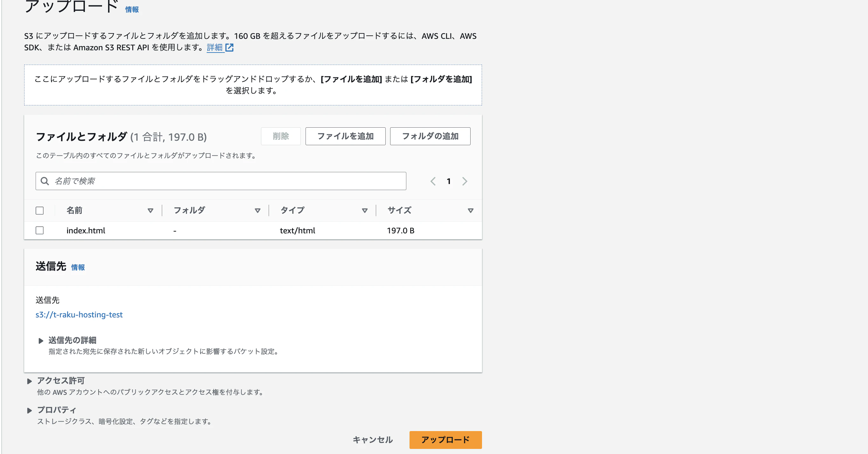868x454 pixels.
Task: Toggle the select-all checkbox in table header
Action: [x=39, y=210]
